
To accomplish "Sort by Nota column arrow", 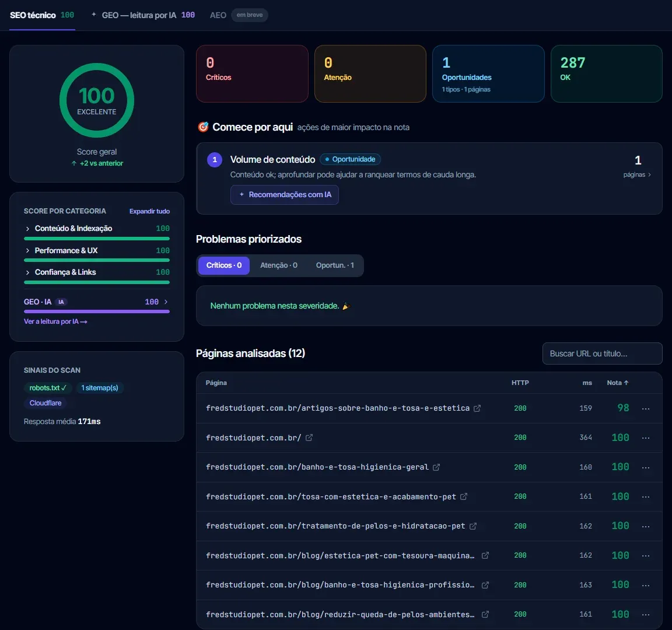I will 626,383.
